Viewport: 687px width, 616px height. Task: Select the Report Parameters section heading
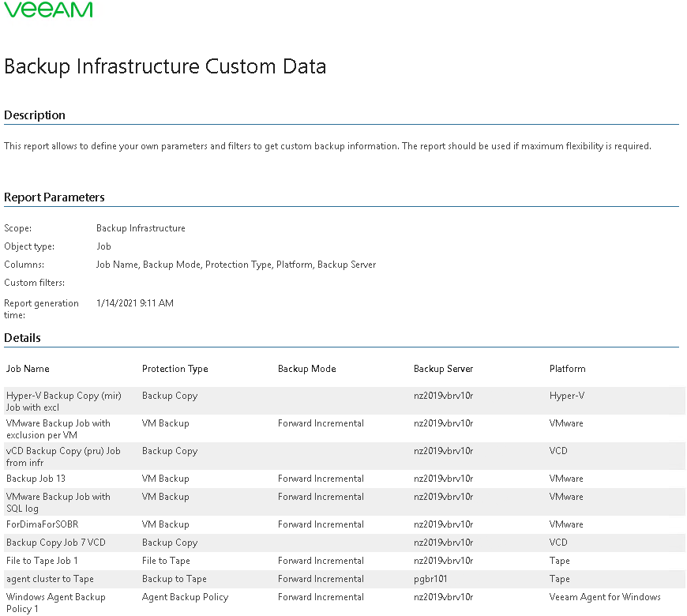click(x=54, y=197)
